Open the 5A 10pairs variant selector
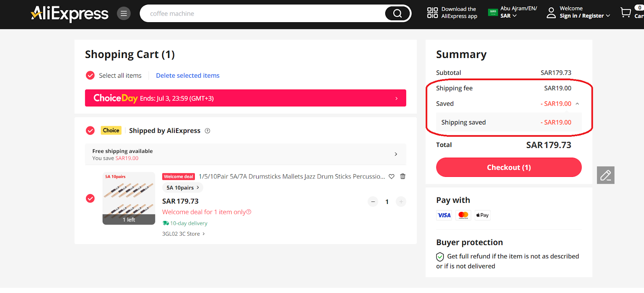This screenshot has width=644, height=293. [183, 188]
